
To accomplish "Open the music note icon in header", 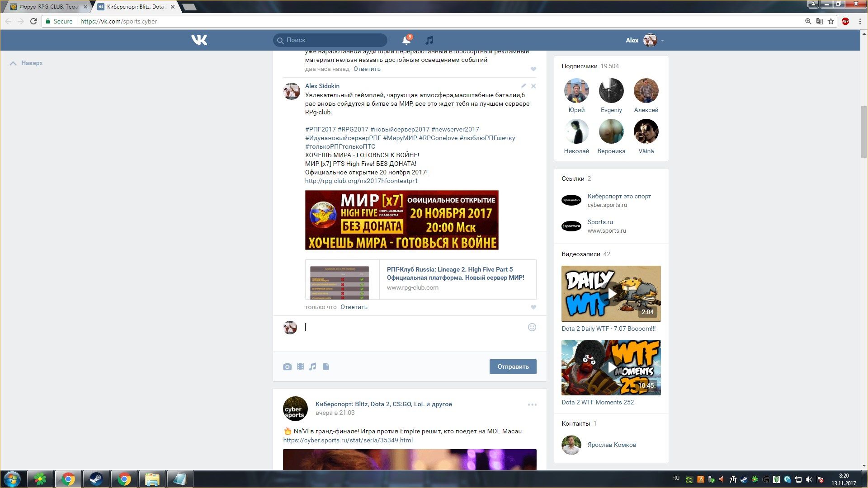I will 429,40.
